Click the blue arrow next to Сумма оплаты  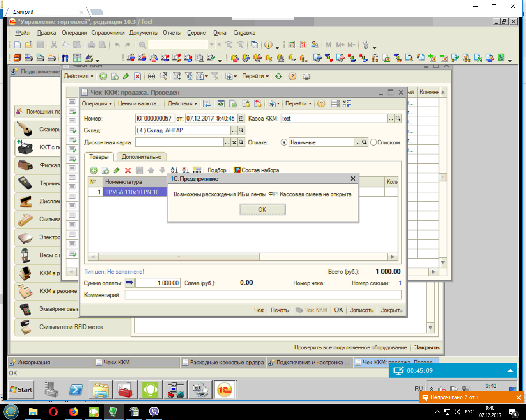pos(130,283)
